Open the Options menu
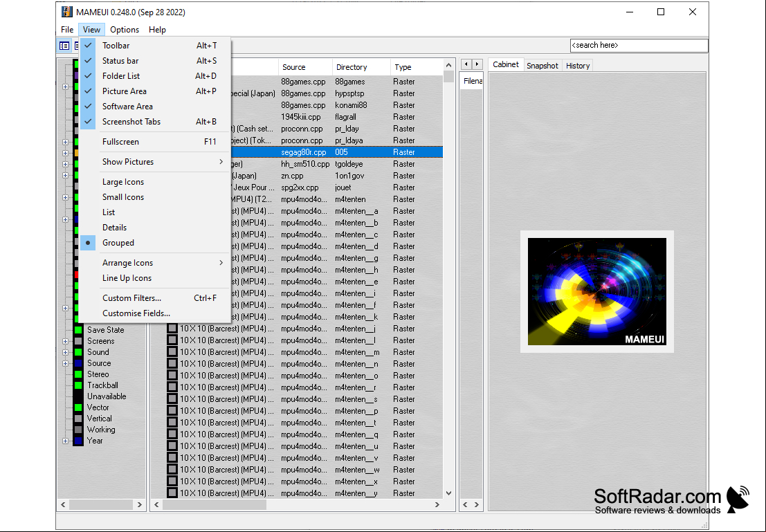 (125, 29)
